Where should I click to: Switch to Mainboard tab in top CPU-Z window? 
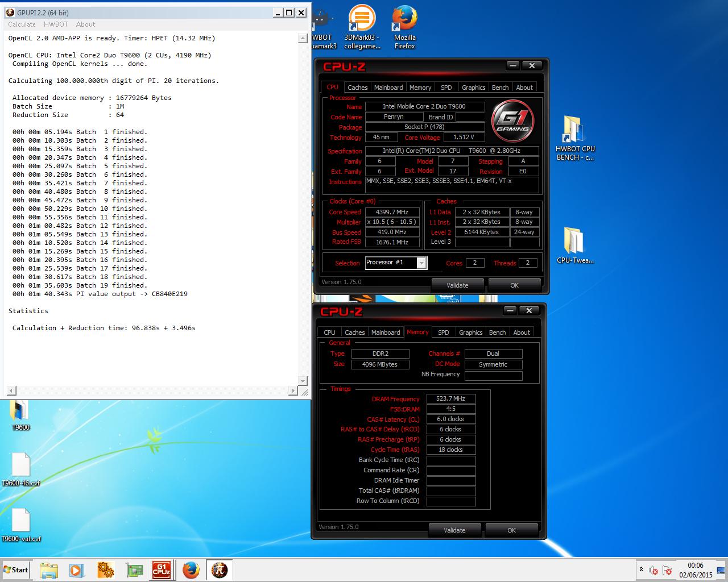tap(388, 88)
